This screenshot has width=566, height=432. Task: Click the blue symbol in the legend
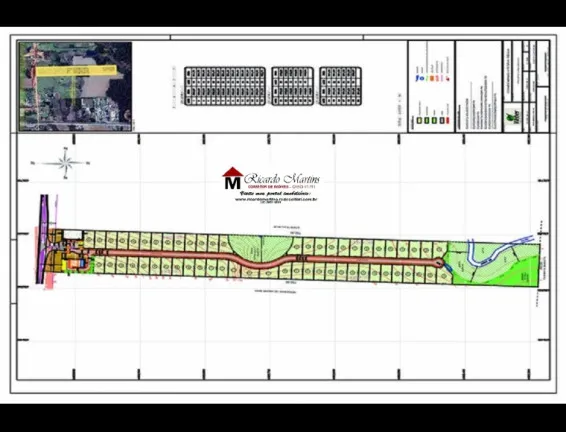click(419, 78)
